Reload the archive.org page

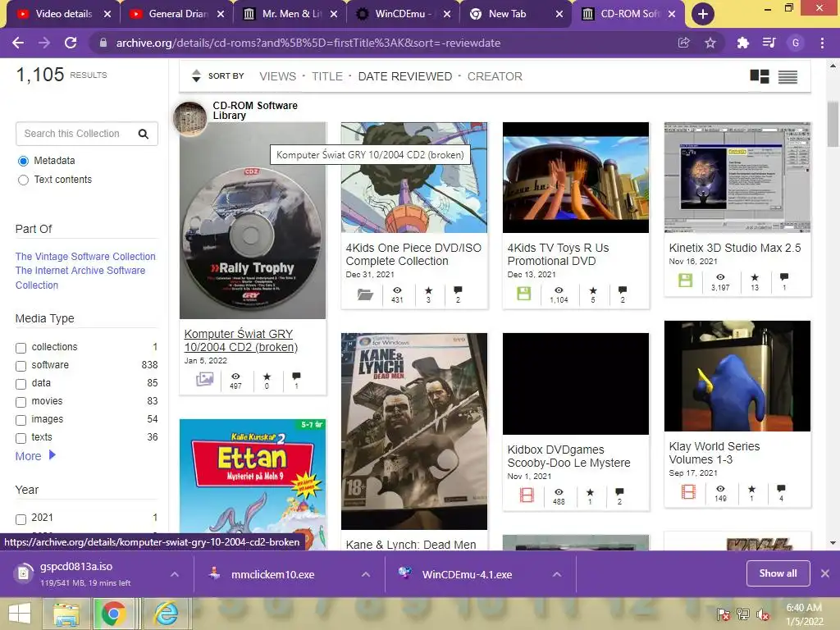tap(71, 43)
